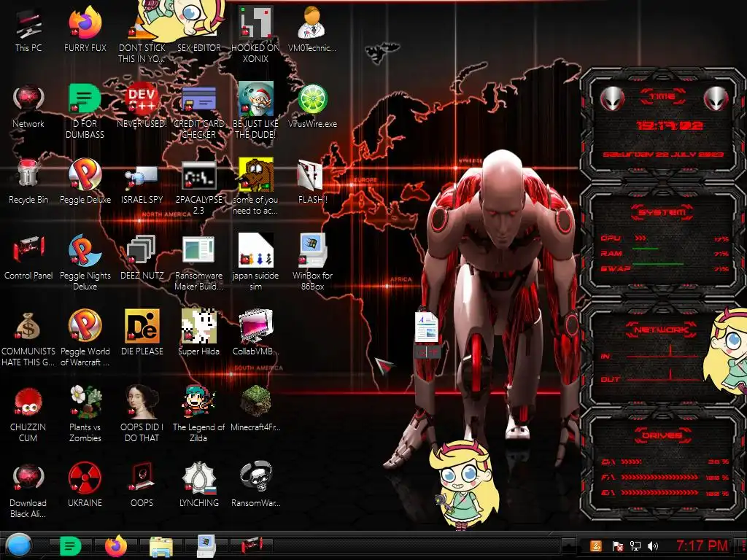Open the FLASH! desktop shortcut
The width and height of the screenshot is (747, 560).
pyautogui.click(x=312, y=182)
